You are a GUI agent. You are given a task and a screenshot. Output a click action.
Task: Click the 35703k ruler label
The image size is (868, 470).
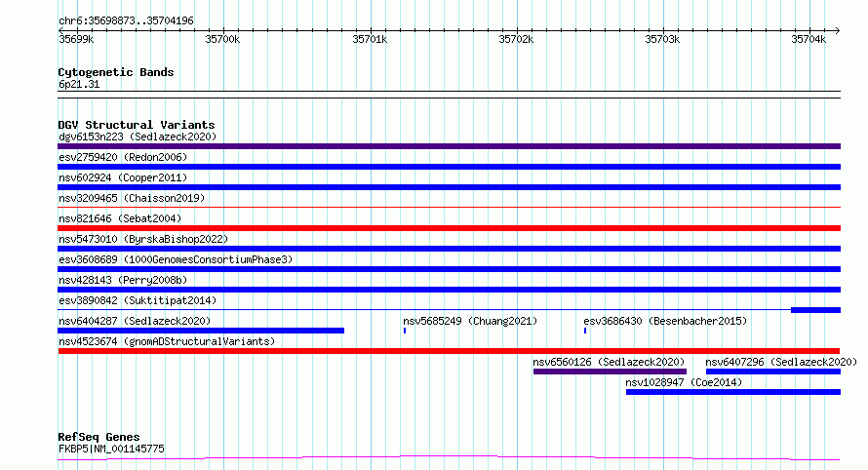[662, 39]
